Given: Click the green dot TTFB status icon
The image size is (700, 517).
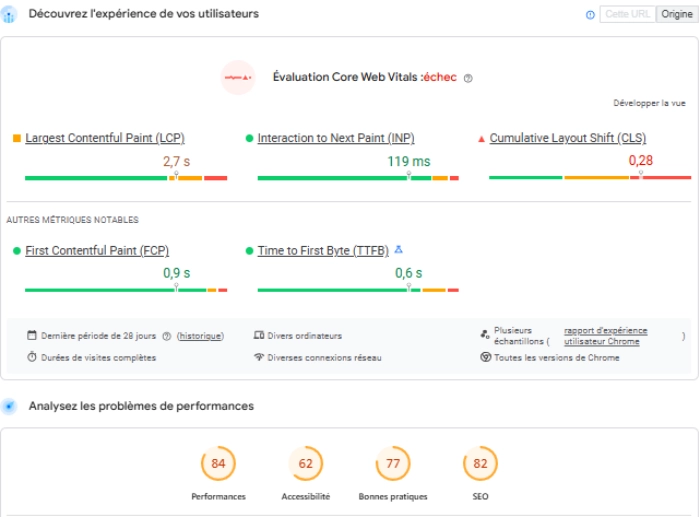Looking at the screenshot, I should (249, 251).
